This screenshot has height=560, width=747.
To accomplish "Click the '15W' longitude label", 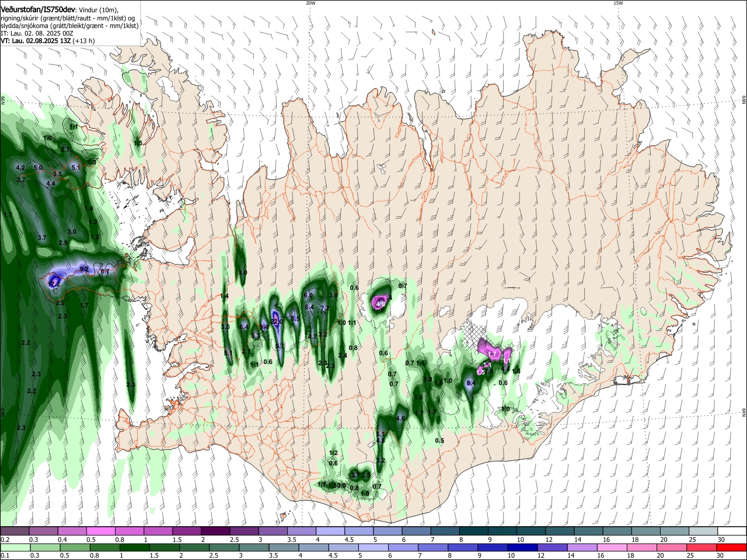I will click(617, 3).
